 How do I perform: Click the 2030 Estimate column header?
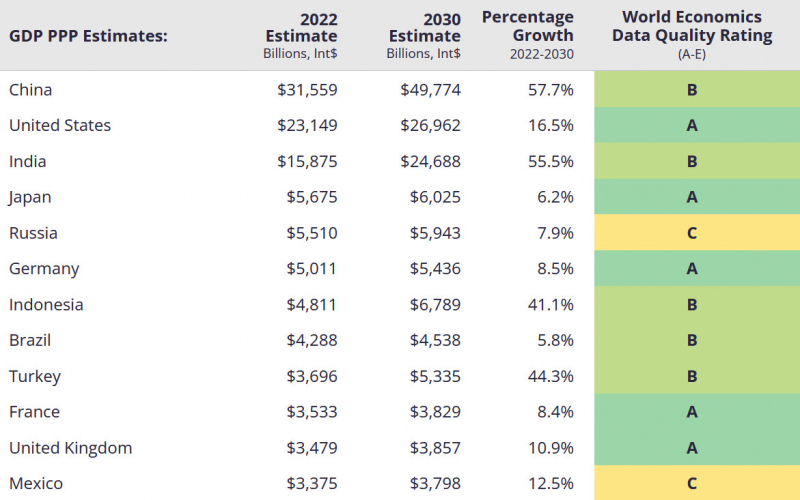[423, 36]
